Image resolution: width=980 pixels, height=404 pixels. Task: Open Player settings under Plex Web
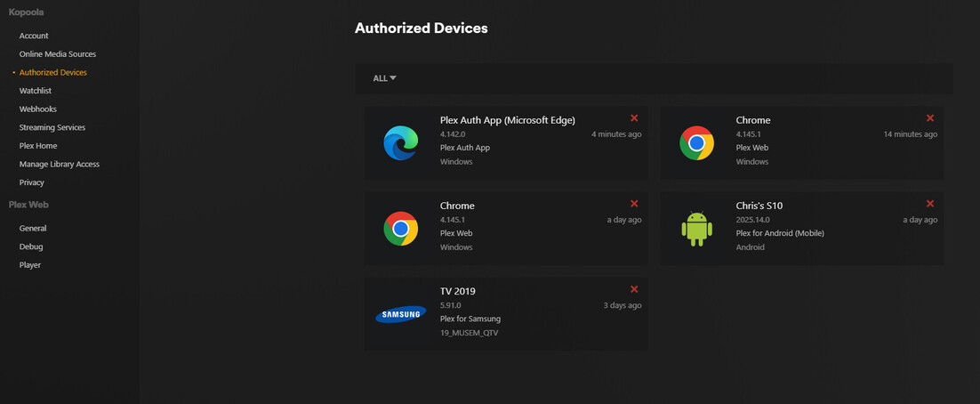[30, 264]
